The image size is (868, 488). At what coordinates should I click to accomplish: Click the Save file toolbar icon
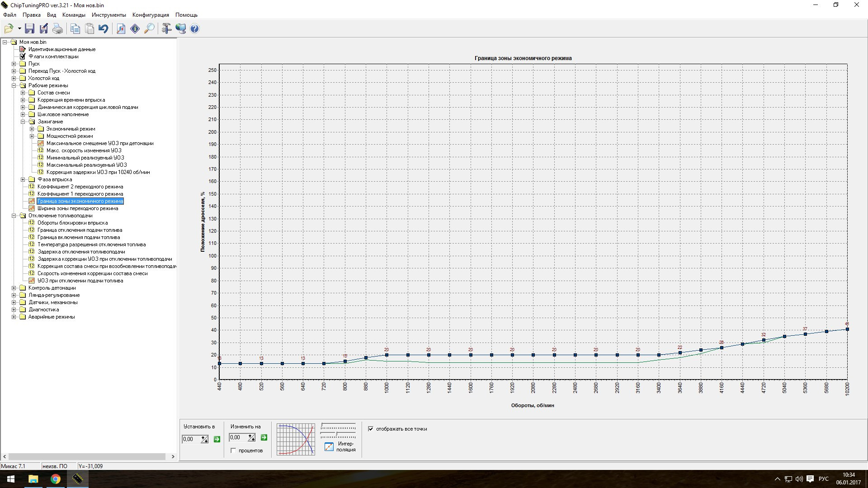coord(29,29)
